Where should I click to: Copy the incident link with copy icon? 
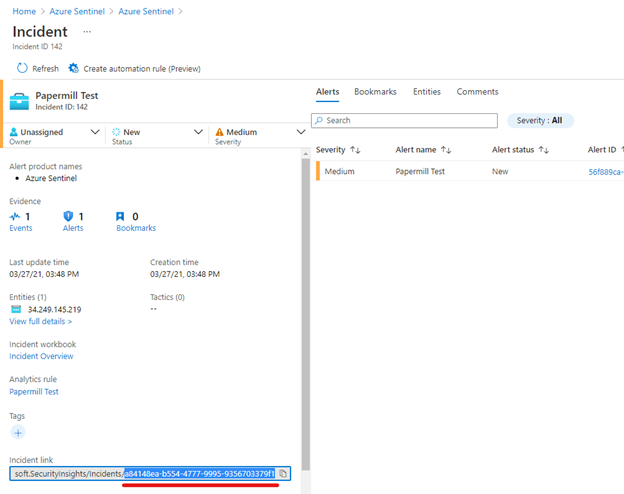pos(283,473)
